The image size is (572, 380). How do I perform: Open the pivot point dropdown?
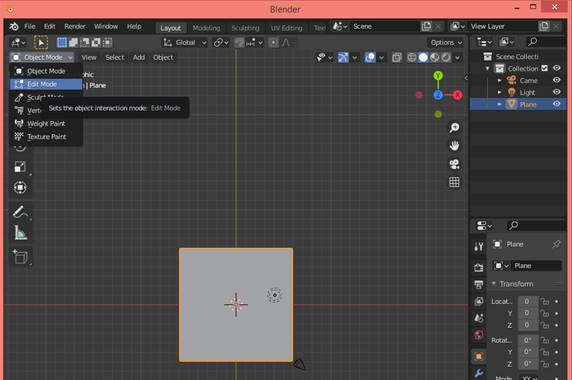pos(221,43)
